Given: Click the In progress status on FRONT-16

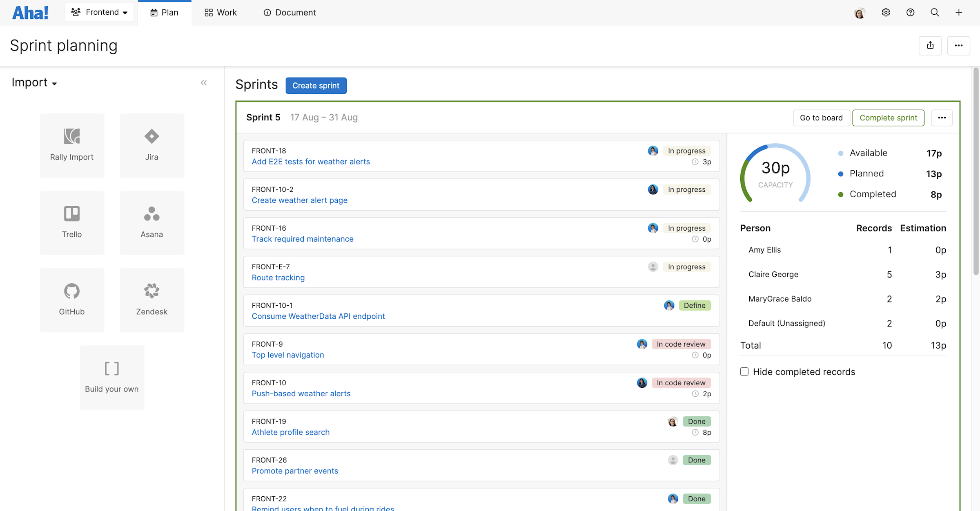Looking at the screenshot, I should click(687, 228).
